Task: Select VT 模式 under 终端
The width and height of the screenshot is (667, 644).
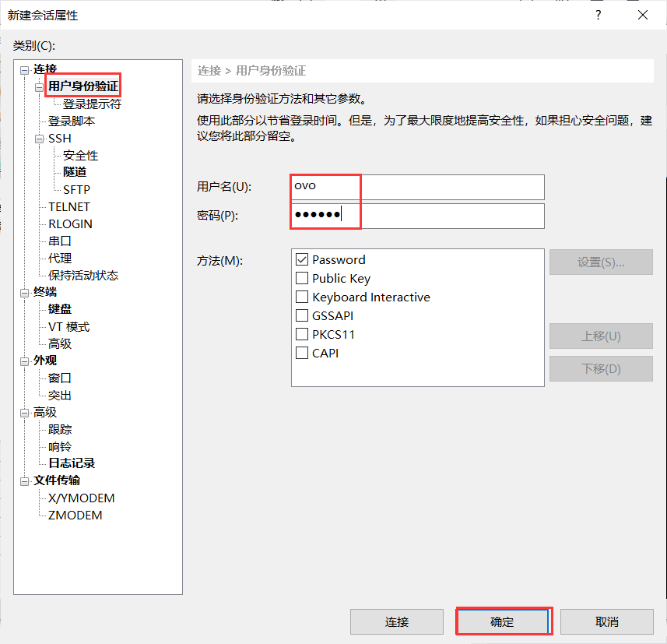Action: [69, 327]
